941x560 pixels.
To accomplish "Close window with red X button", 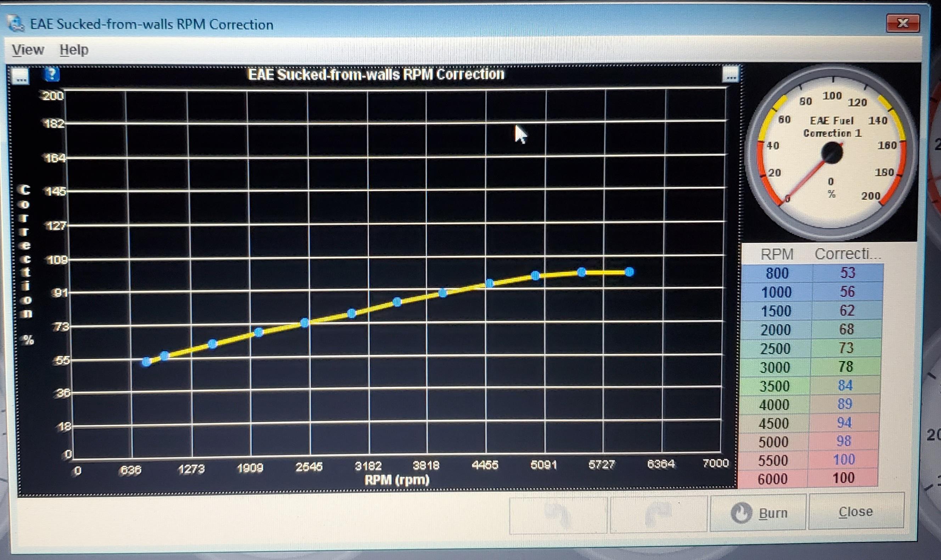I will pyautogui.click(x=902, y=23).
